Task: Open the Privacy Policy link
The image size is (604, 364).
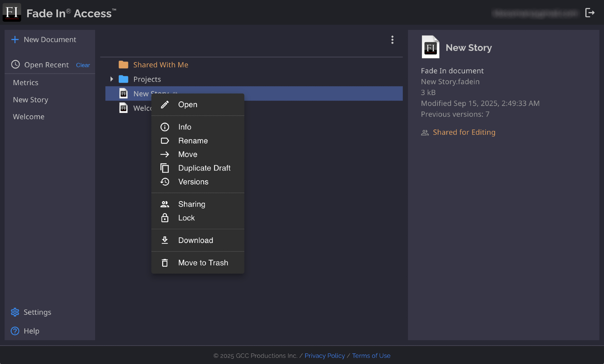Action: (x=324, y=356)
